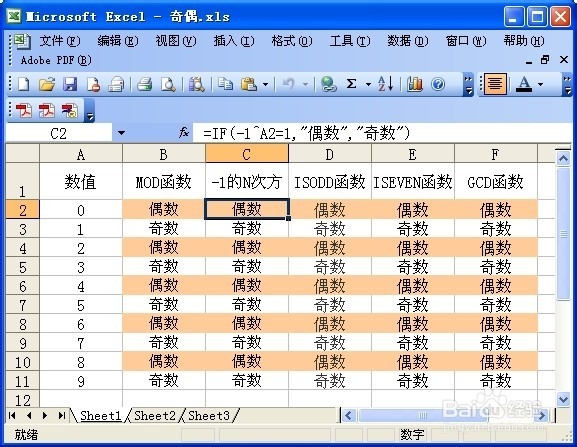This screenshot has width=577, height=447.
Task: Switch to Sheet3 tab
Action: 209,416
